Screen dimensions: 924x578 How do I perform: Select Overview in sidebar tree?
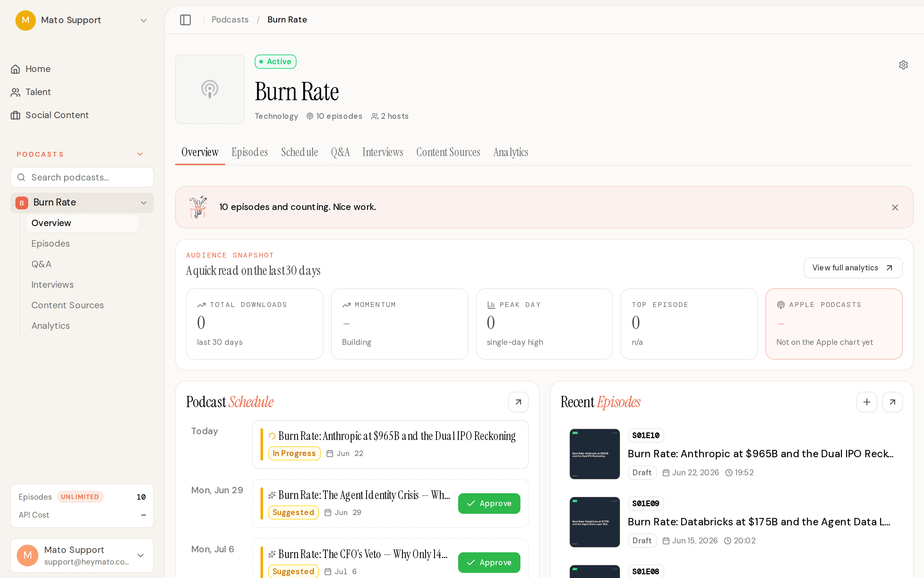click(82, 223)
